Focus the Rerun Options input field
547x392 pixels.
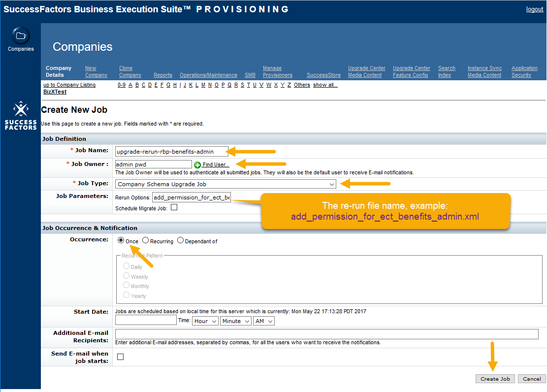coord(192,197)
